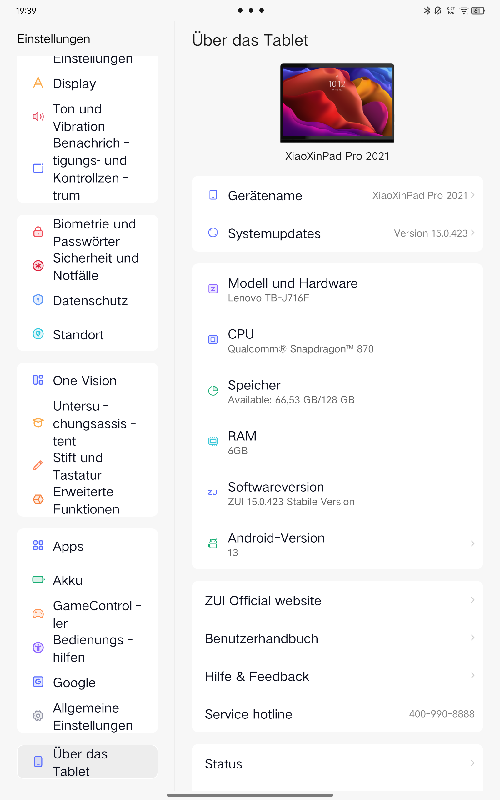Viewport: 500px width, 800px height.
Task: Select the Biometrie und Passwörter lock icon
Action: [38, 232]
